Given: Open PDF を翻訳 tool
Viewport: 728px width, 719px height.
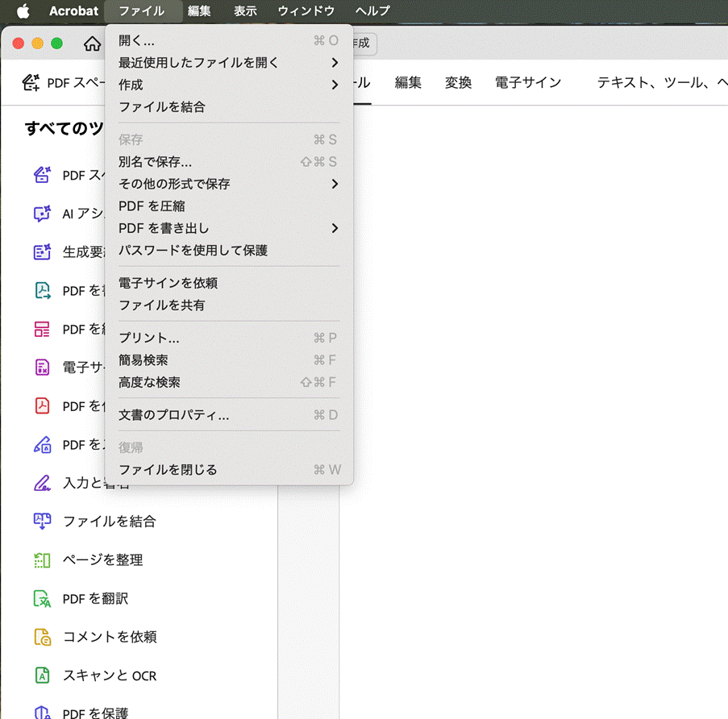Looking at the screenshot, I should pyautogui.click(x=96, y=599).
